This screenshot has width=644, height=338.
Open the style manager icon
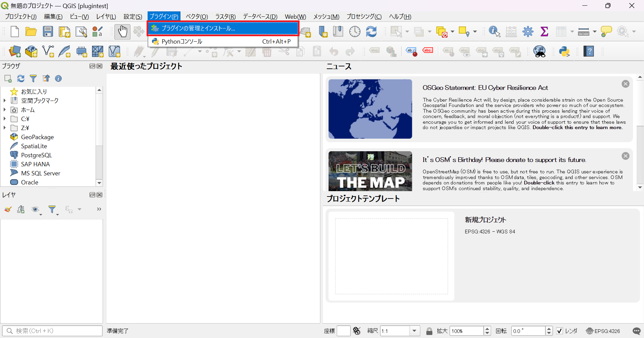97,32
